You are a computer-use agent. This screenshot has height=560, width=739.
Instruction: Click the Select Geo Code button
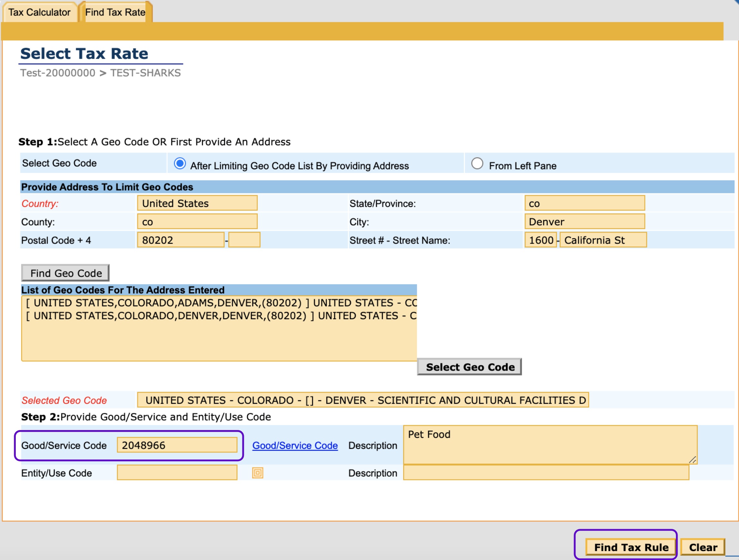point(469,367)
